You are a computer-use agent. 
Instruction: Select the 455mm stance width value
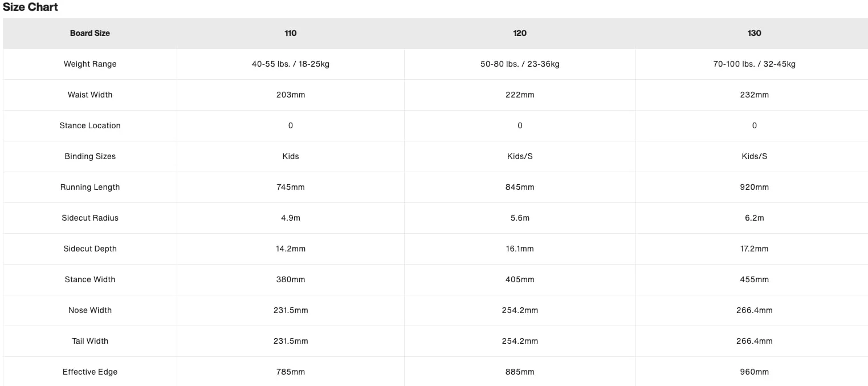[754, 279]
